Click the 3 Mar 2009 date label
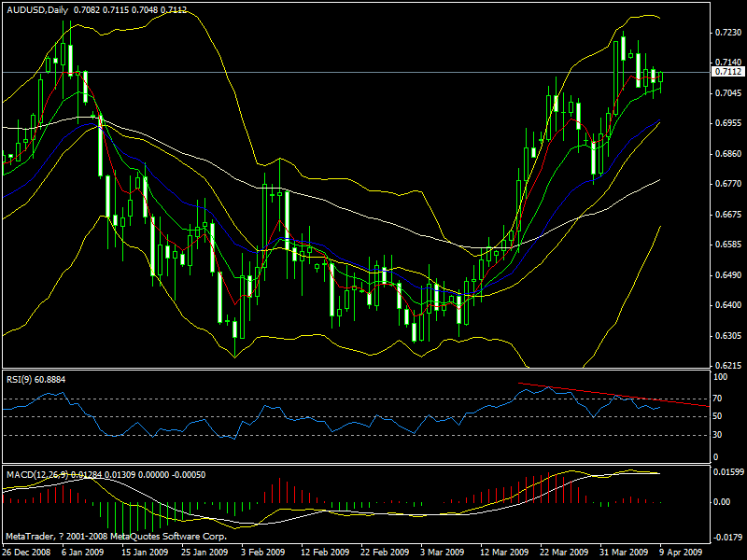The width and height of the screenshot is (747, 560). coord(442,552)
